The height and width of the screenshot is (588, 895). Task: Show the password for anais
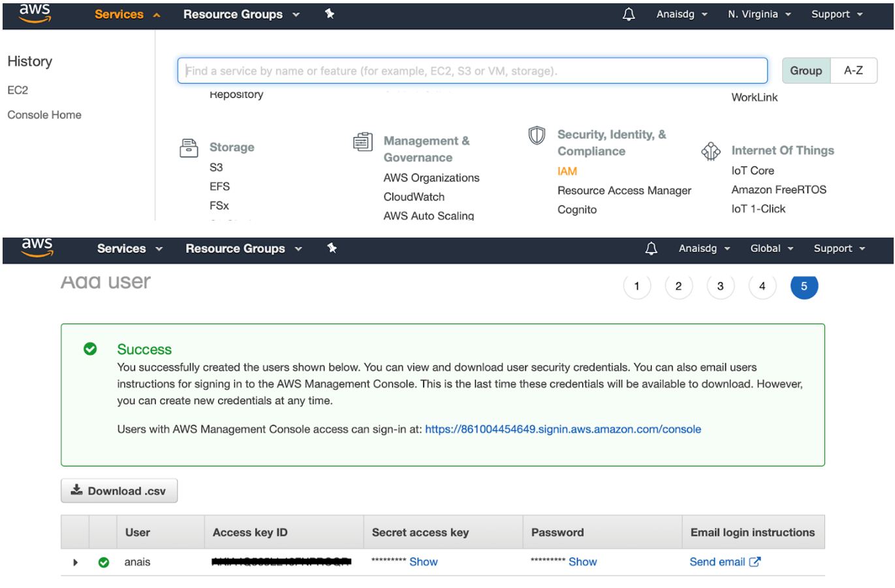pos(582,561)
